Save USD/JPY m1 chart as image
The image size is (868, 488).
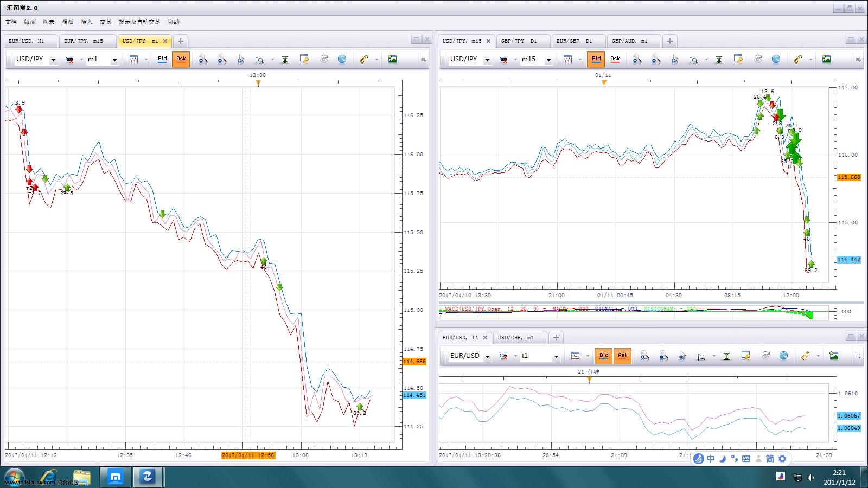click(392, 59)
